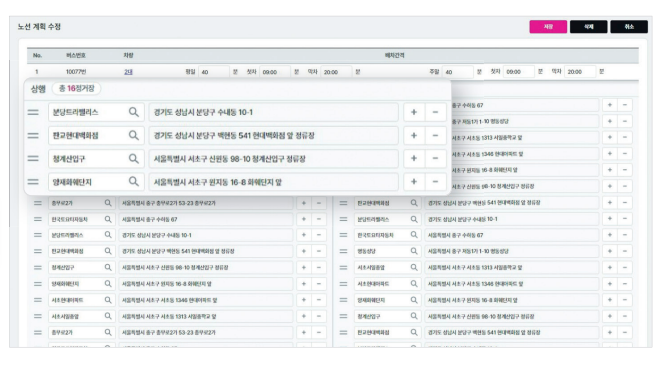Viewport: 672px width, 370px height.
Task: Click search icon of left-list 서초현대아파트 field
Action: click(x=108, y=300)
